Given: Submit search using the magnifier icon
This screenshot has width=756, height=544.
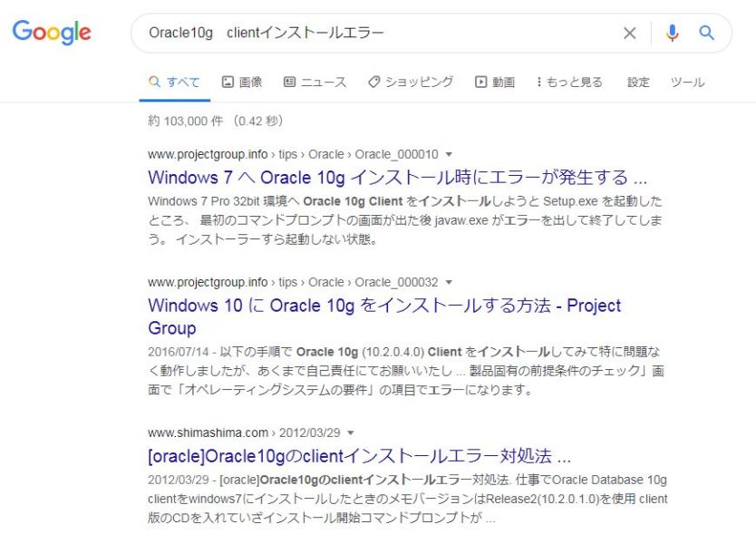Looking at the screenshot, I should coord(706,33).
